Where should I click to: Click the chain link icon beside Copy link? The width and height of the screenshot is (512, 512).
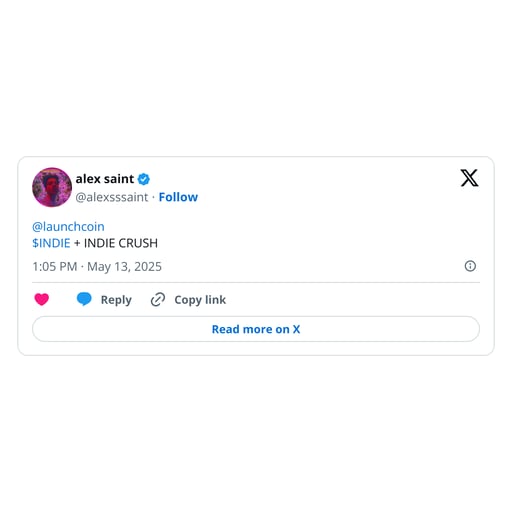tap(158, 299)
